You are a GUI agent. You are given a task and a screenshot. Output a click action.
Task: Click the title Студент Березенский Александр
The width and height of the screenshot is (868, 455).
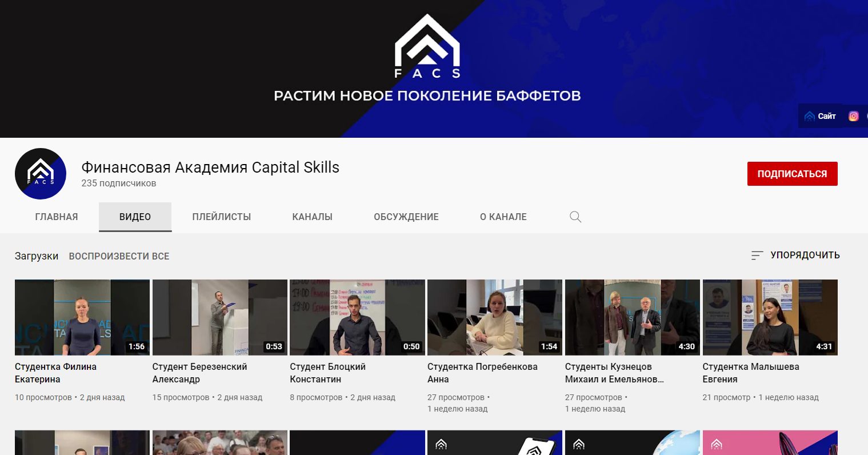199,373
